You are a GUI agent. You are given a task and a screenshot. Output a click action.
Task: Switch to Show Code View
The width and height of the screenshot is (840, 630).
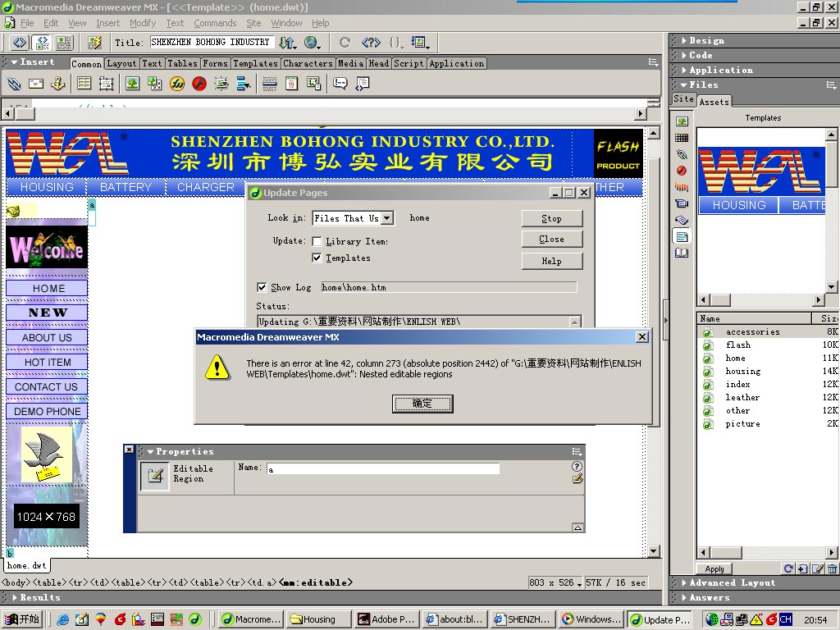coord(20,42)
